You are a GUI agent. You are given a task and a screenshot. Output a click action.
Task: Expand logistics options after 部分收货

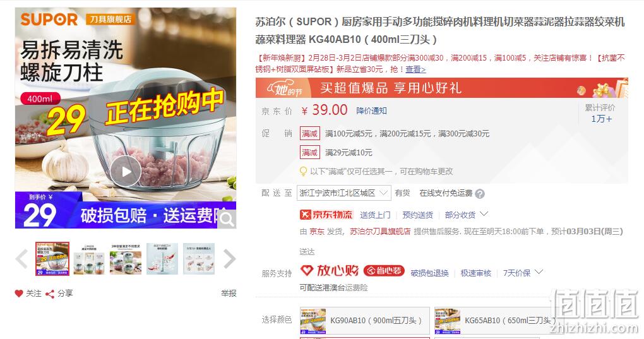click(484, 214)
